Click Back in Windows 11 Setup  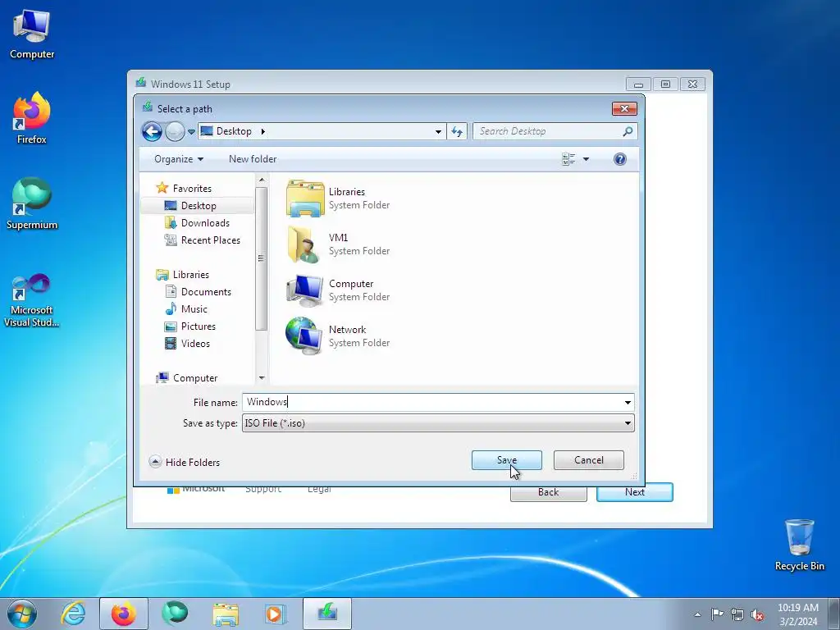(549, 492)
